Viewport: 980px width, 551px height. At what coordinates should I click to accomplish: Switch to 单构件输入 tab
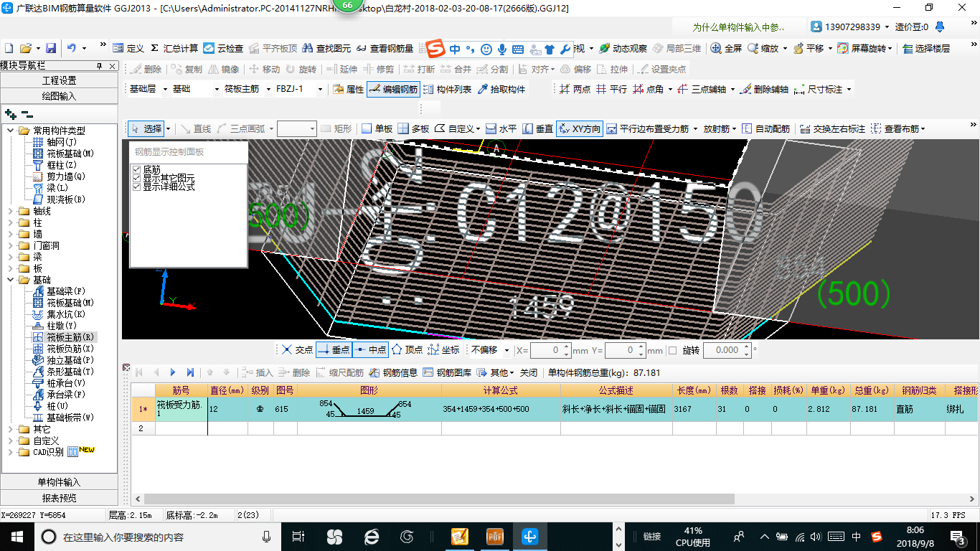pyautogui.click(x=59, y=482)
